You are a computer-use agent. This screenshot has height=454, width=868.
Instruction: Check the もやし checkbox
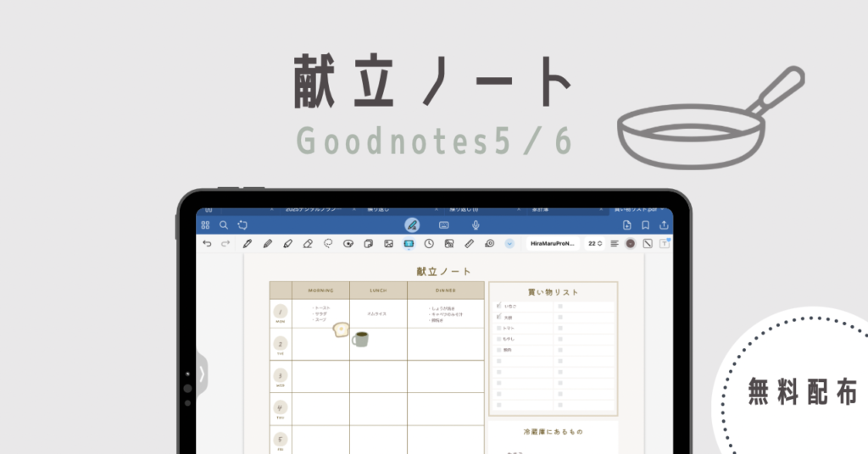point(498,339)
